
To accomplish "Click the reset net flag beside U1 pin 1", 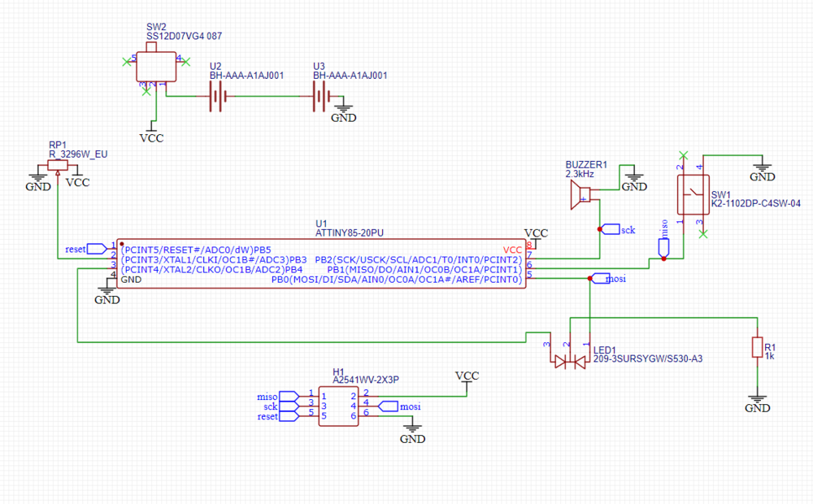I will (x=95, y=248).
